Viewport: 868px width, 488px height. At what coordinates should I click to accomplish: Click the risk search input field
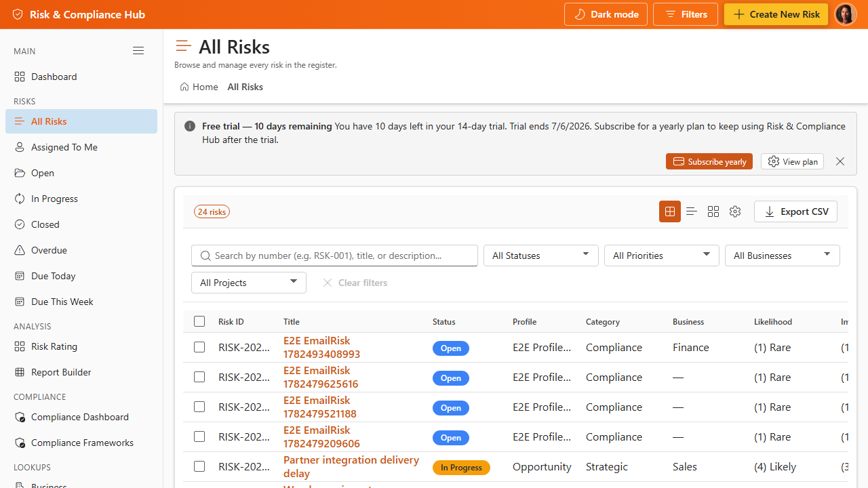pos(335,256)
